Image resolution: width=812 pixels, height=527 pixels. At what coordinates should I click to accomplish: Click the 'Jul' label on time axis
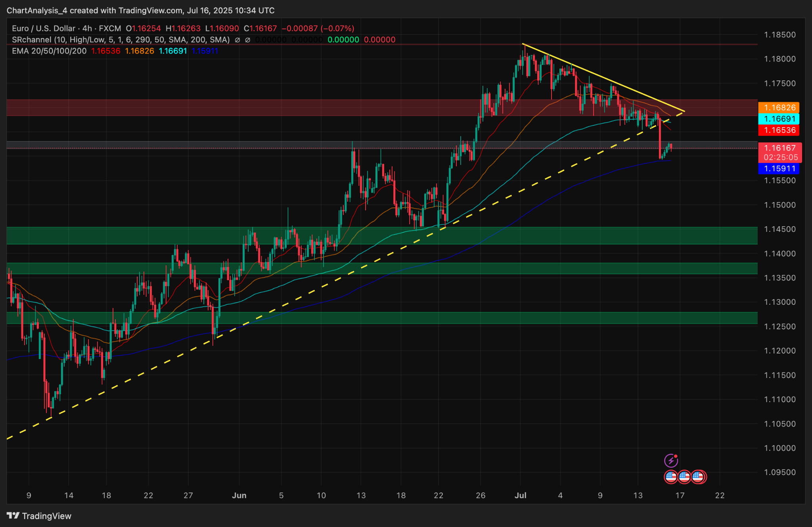point(520,495)
